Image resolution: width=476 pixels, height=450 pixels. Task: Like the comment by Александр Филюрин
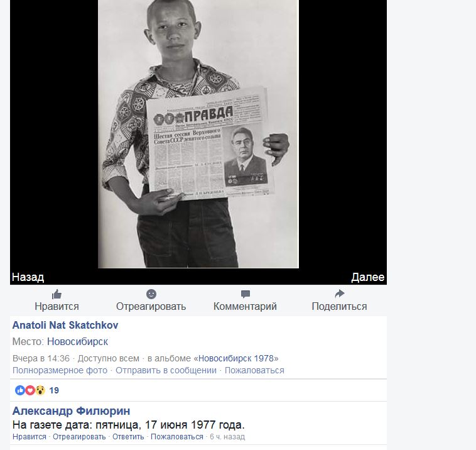(30, 437)
